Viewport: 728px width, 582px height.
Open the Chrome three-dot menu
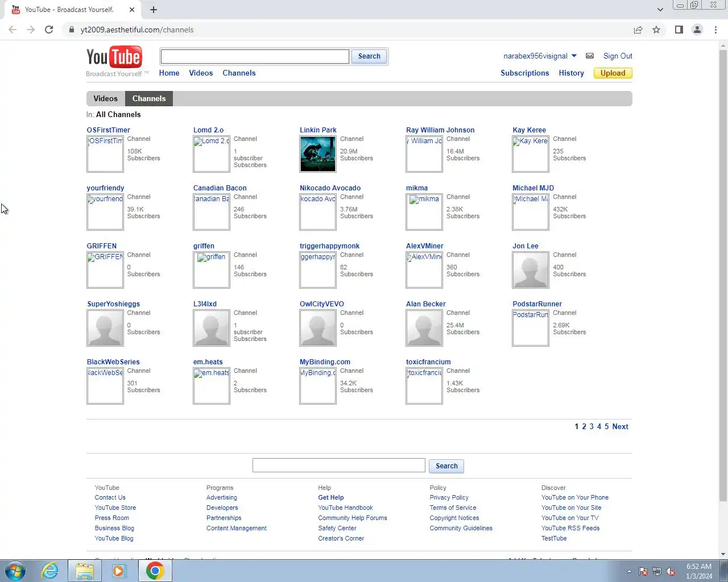(715, 30)
